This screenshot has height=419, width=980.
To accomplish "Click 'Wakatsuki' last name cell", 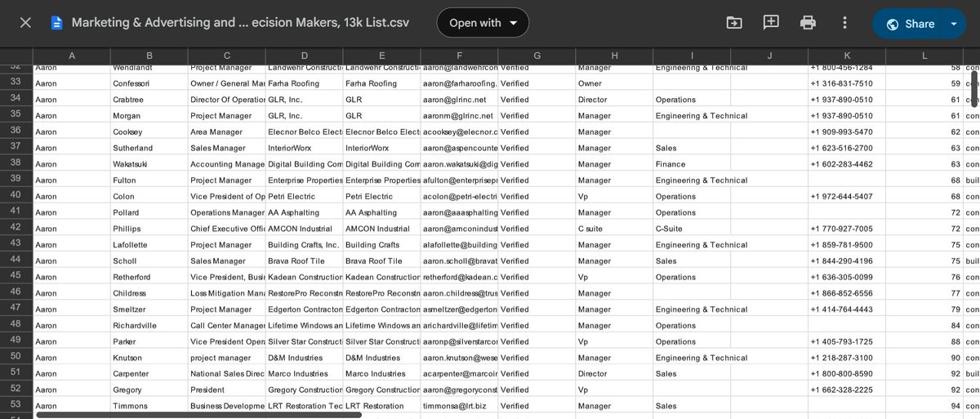I will pos(149,164).
